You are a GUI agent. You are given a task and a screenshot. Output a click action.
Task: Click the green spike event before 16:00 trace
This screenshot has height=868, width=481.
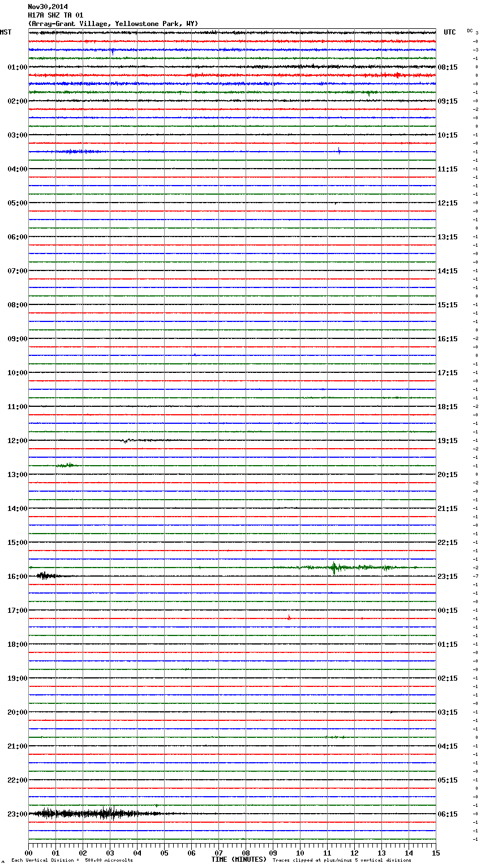pos(334,567)
